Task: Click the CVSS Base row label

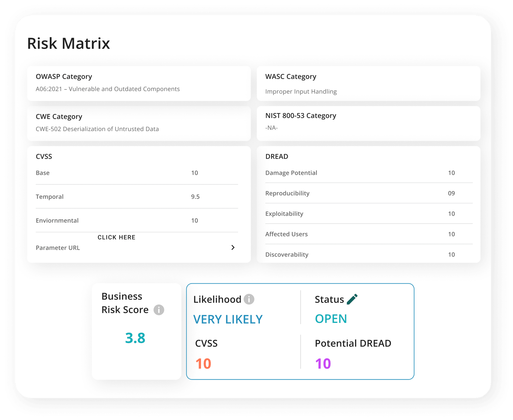Action: (43, 173)
